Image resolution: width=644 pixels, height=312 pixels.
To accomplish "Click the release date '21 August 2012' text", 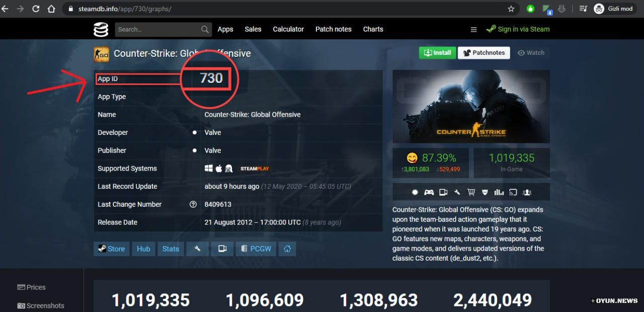I will 227,222.
